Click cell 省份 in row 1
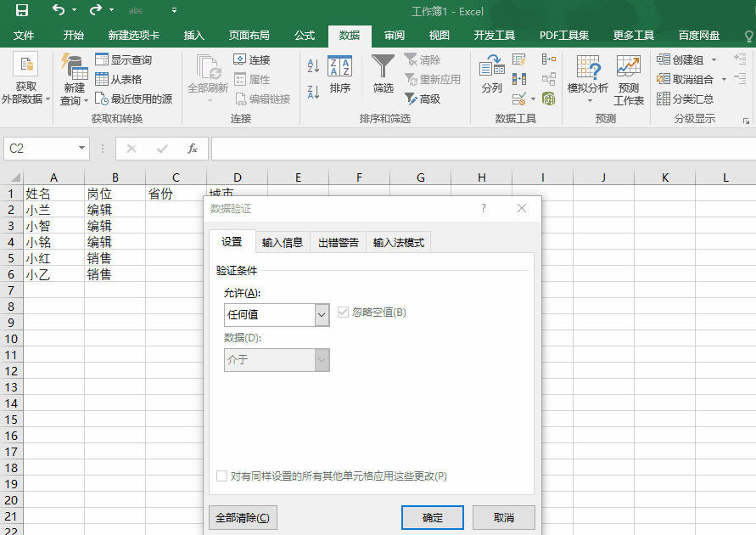 (x=176, y=194)
